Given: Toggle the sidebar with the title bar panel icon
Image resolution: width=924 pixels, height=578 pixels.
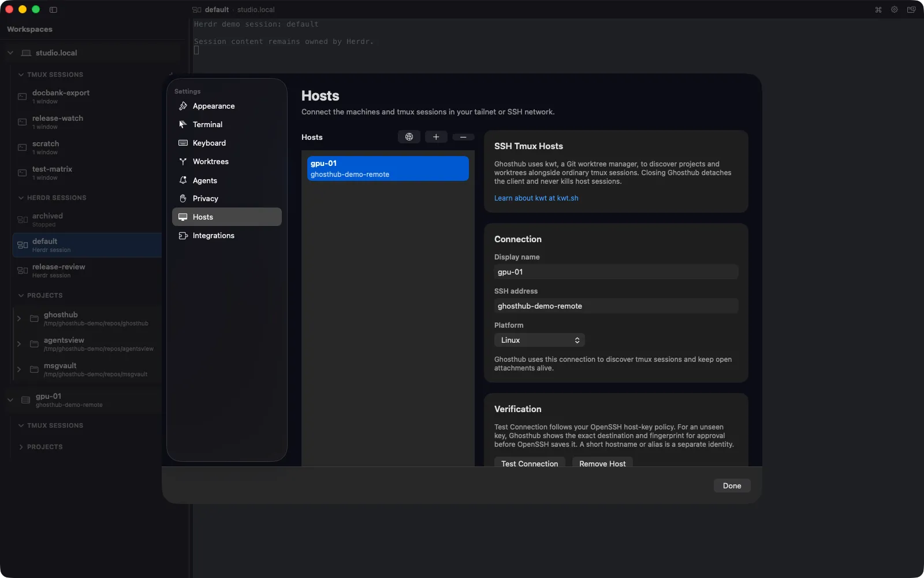Looking at the screenshot, I should point(53,10).
